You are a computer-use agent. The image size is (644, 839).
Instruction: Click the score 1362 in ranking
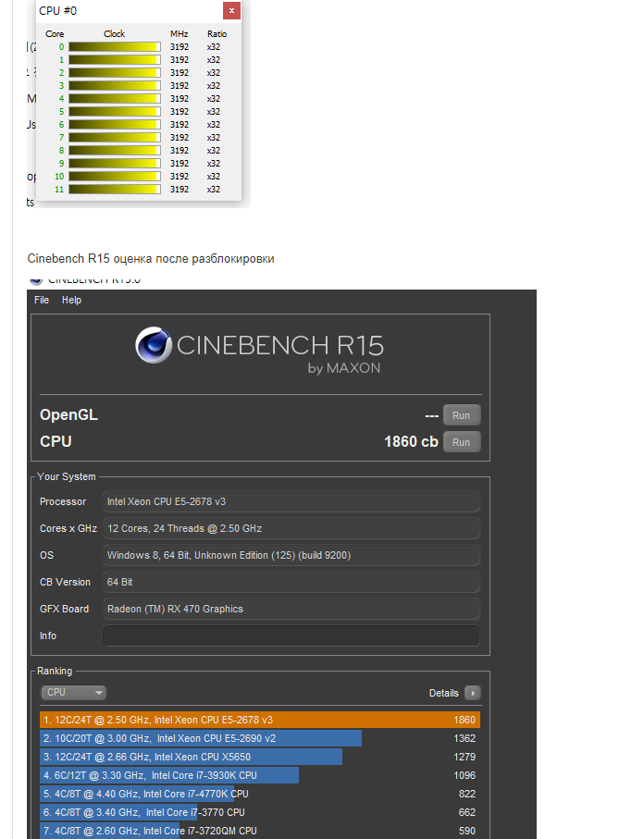pos(464,738)
